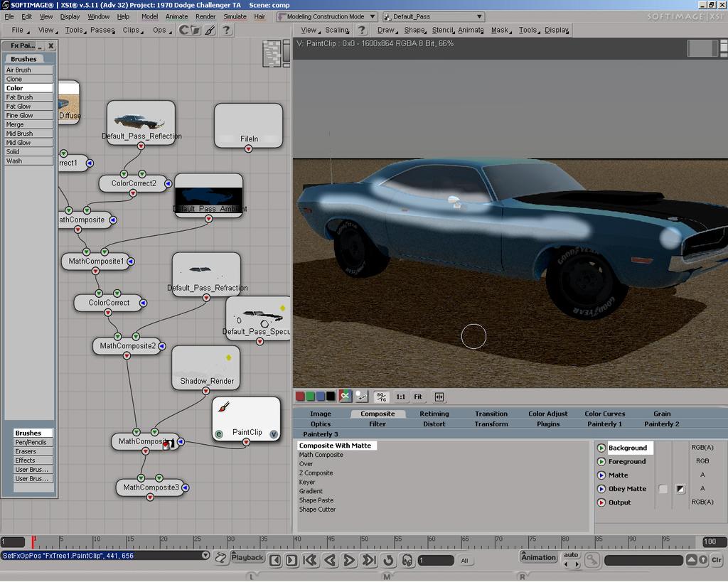Open the FX Tree Ops menu
Screen dimensions: 728x582
click(x=160, y=30)
